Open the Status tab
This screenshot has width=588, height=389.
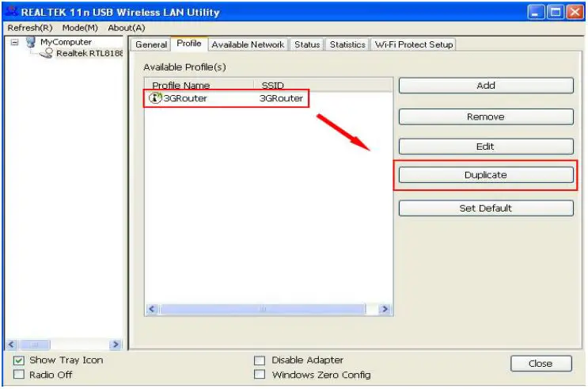pos(307,44)
